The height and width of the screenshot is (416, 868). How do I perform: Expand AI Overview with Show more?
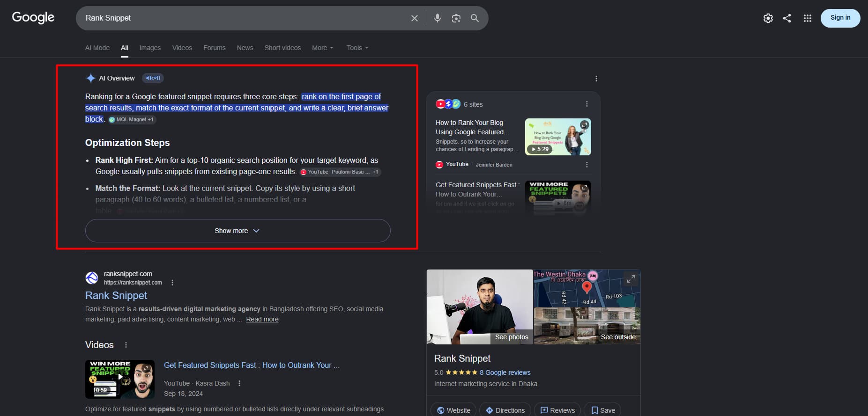point(237,231)
